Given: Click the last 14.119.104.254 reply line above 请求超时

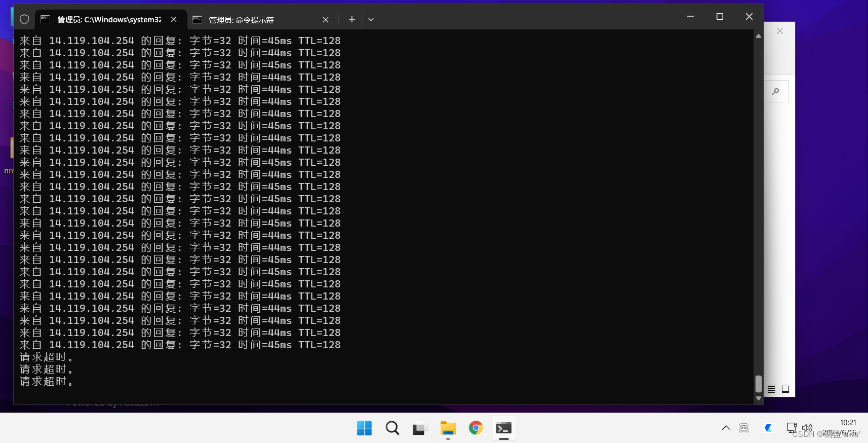Looking at the screenshot, I should 180,345.
